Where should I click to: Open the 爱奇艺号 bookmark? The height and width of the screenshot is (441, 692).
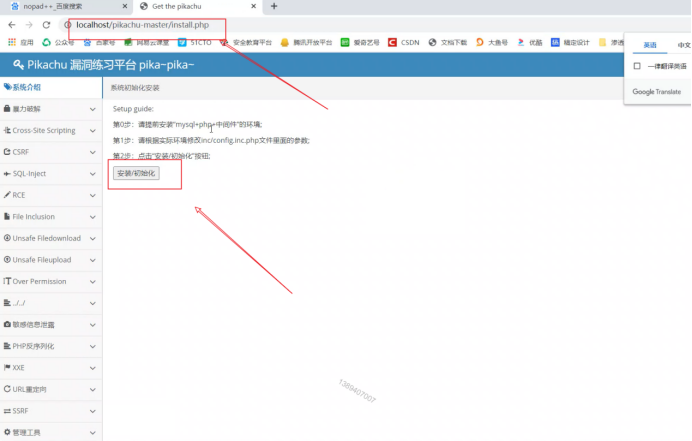tap(360, 42)
